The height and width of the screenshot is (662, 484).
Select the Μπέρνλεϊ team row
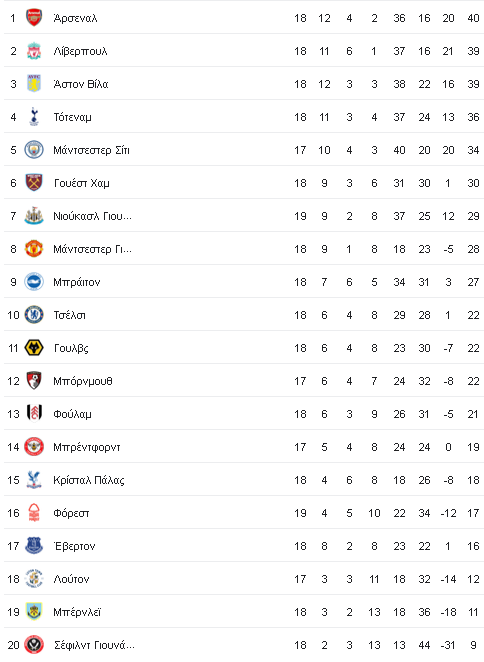[244, 612]
